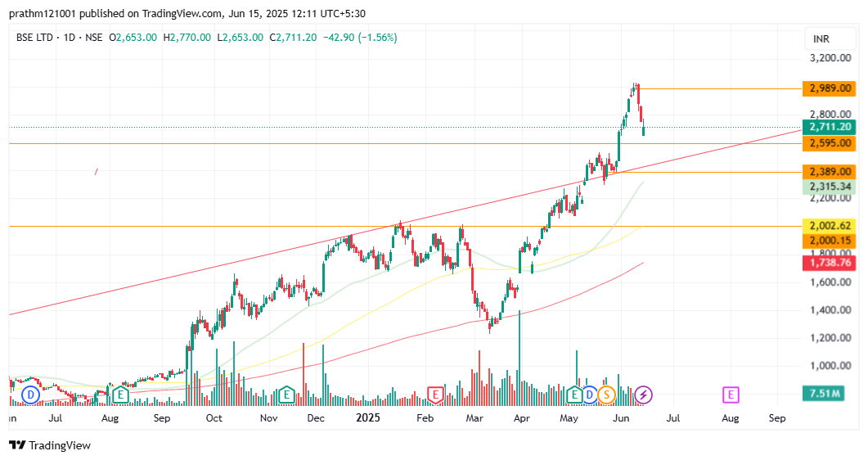Click the purple lightning event marker
Image resolution: width=868 pixels, height=460 pixels.
tap(643, 395)
